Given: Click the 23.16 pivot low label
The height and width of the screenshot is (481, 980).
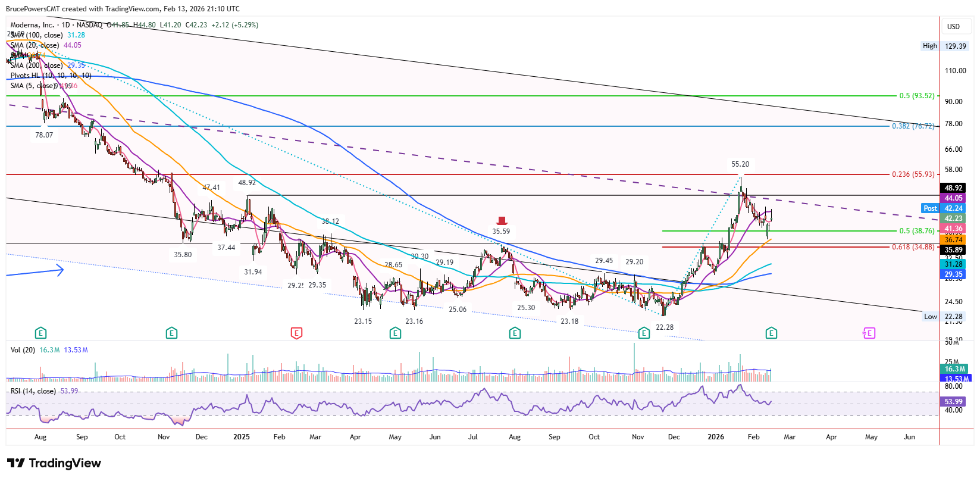Looking at the screenshot, I should [x=414, y=321].
